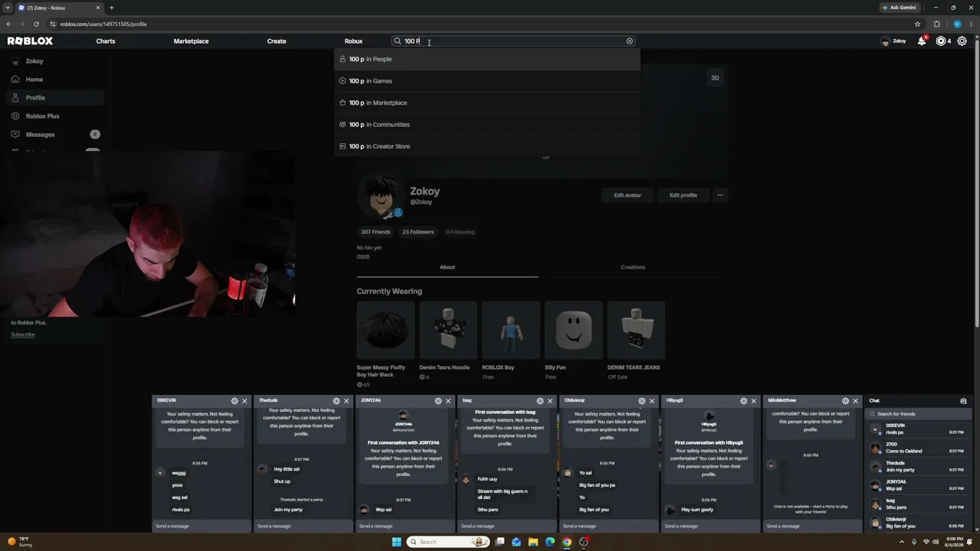This screenshot has width=980, height=551.
Task: Launch File Explorer from the taskbar
Action: [x=533, y=542]
